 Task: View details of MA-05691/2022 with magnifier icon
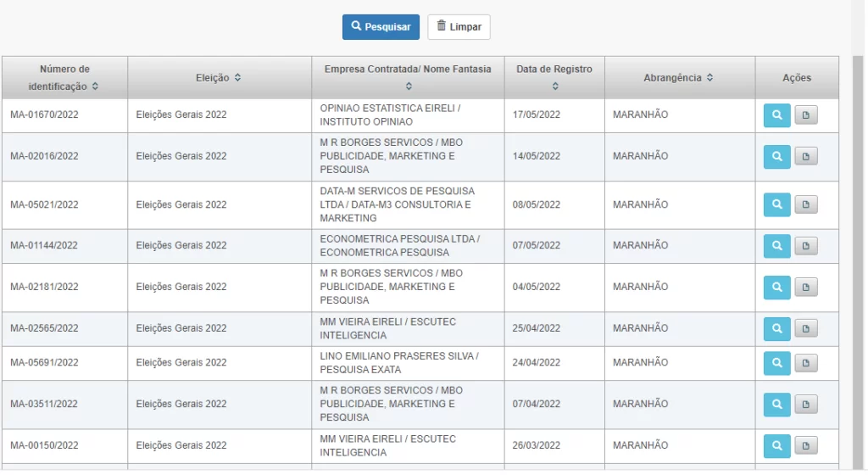coord(776,363)
